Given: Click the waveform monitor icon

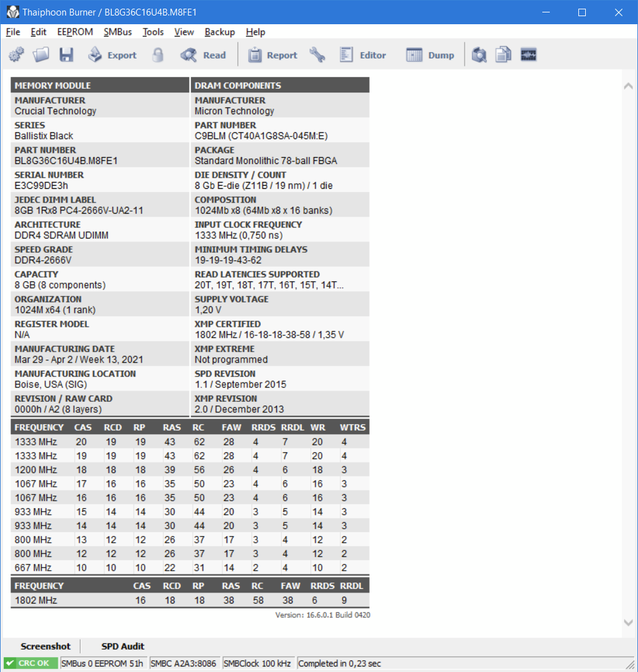Looking at the screenshot, I should 528,55.
